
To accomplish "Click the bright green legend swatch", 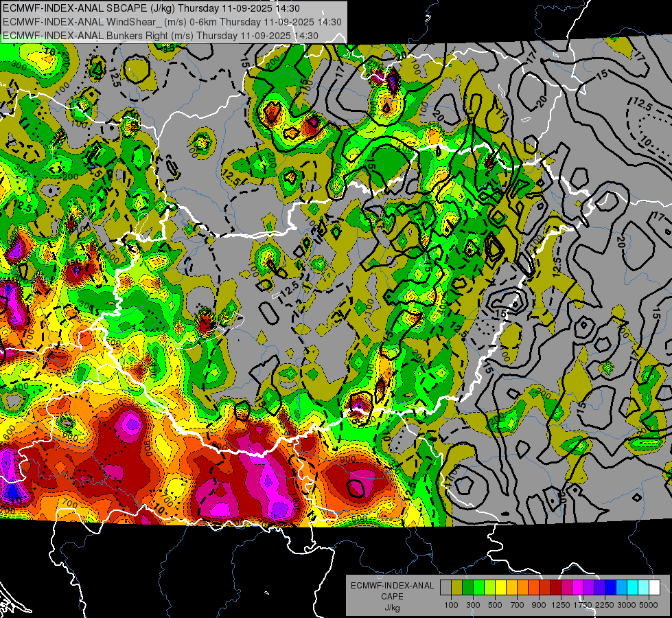I will pos(478,588).
